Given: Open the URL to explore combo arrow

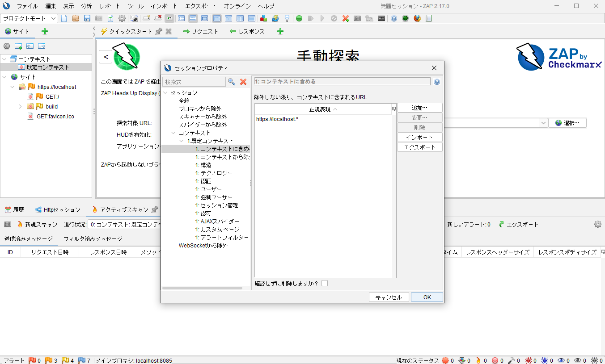Looking at the screenshot, I should [543, 123].
